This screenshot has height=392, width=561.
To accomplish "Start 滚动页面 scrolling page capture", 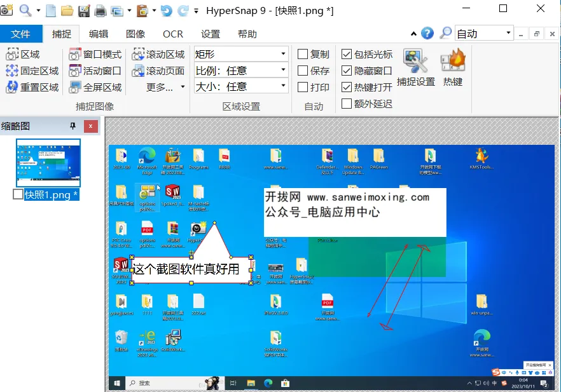I will pyautogui.click(x=158, y=71).
